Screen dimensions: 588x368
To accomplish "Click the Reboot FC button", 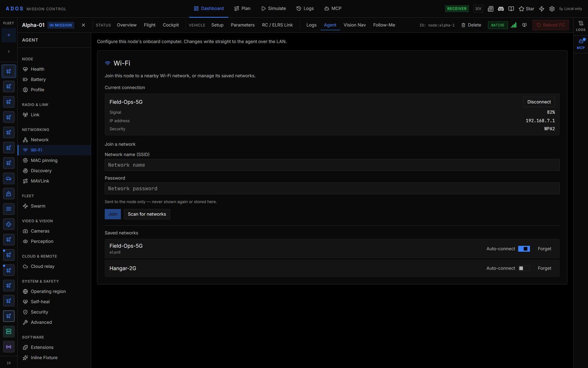I will tap(551, 25).
